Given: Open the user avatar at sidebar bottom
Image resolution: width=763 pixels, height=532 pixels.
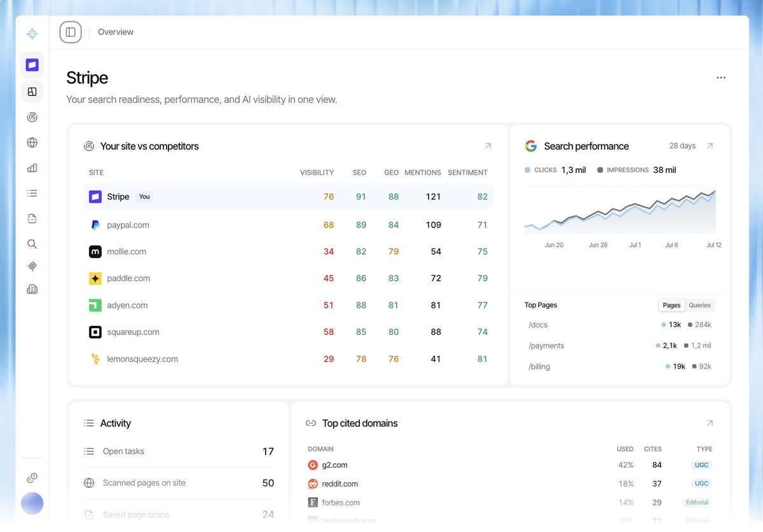Looking at the screenshot, I should [32, 503].
